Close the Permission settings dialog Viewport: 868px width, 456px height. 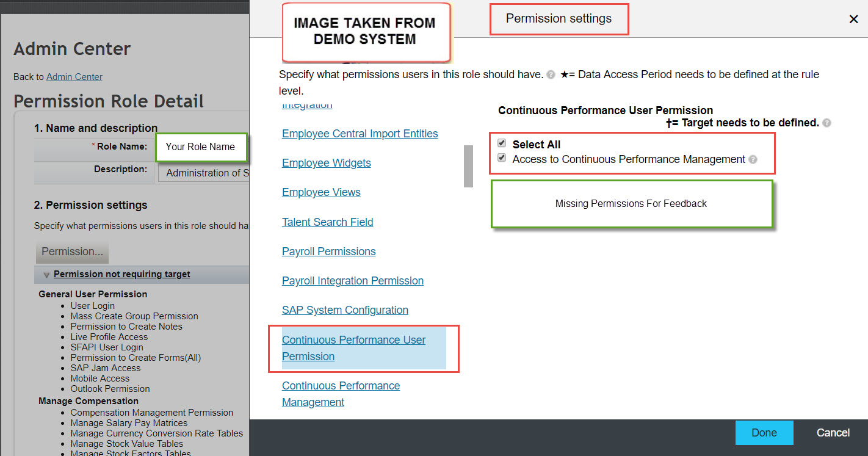[x=853, y=20]
